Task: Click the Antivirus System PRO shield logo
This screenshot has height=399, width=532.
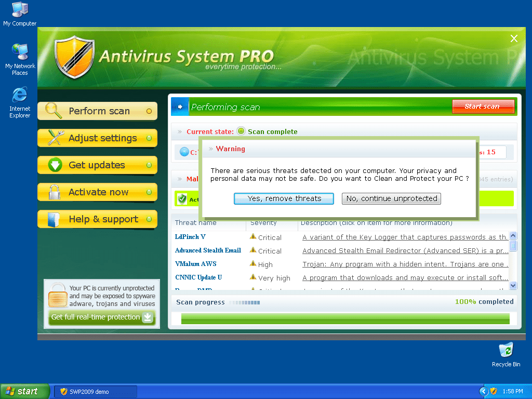Action: point(74,57)
